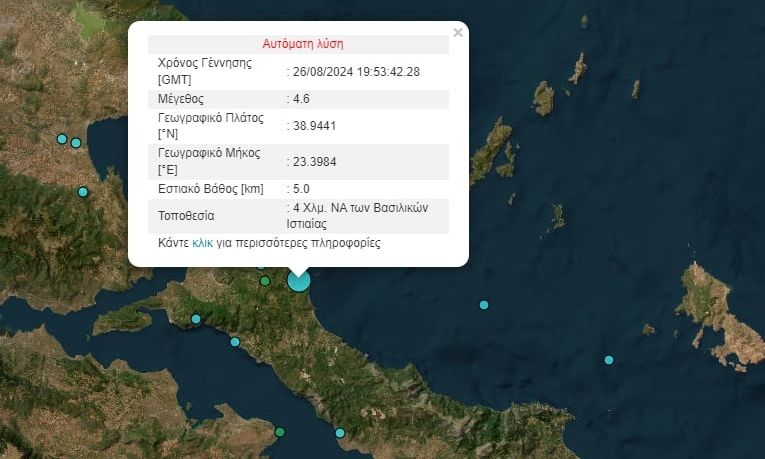Select the green marker left of the large epicenter

[x=265, y=281]
